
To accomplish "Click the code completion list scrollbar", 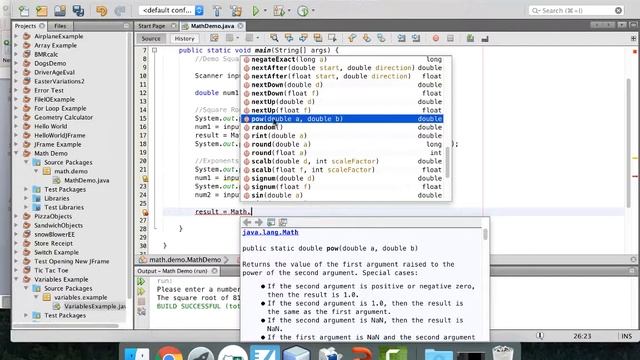I will [x=448, y=162].
